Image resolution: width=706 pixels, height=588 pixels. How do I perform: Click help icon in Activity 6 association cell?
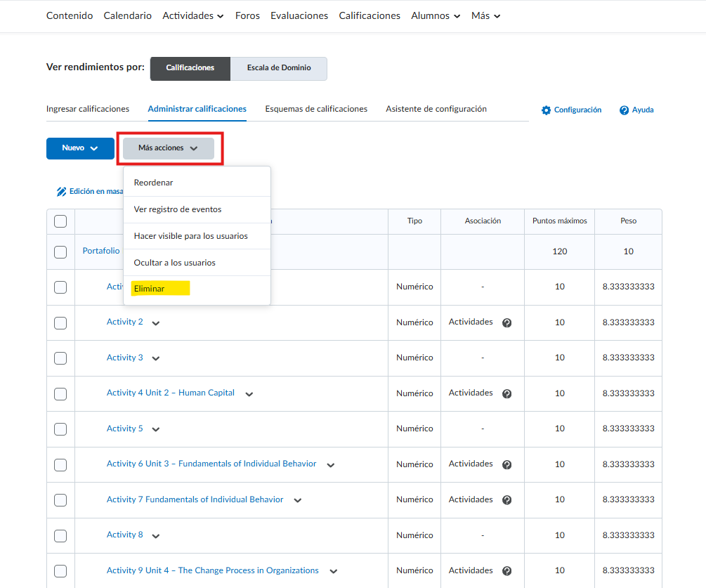coord(506,464)
